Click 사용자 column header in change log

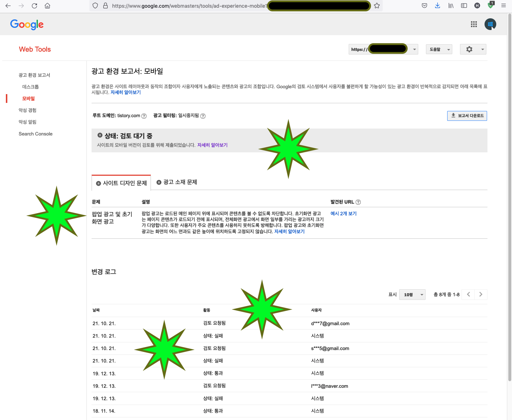pyautogui.click(x=316, y=310)
